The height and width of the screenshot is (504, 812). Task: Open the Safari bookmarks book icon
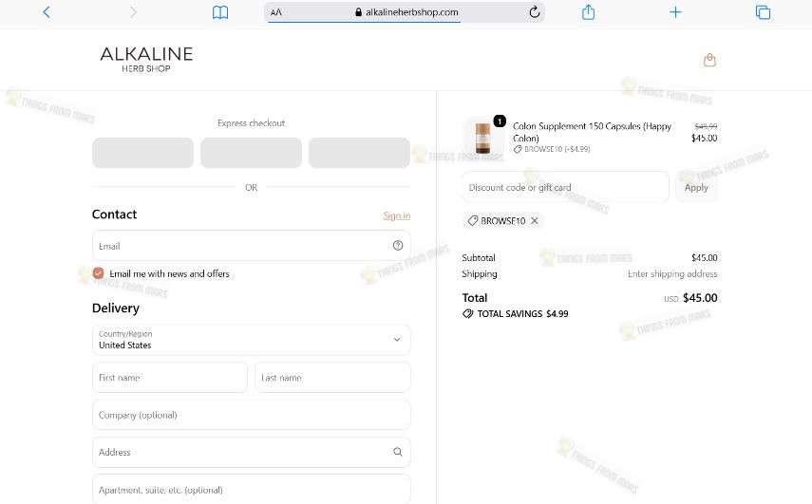click(220, 12)
